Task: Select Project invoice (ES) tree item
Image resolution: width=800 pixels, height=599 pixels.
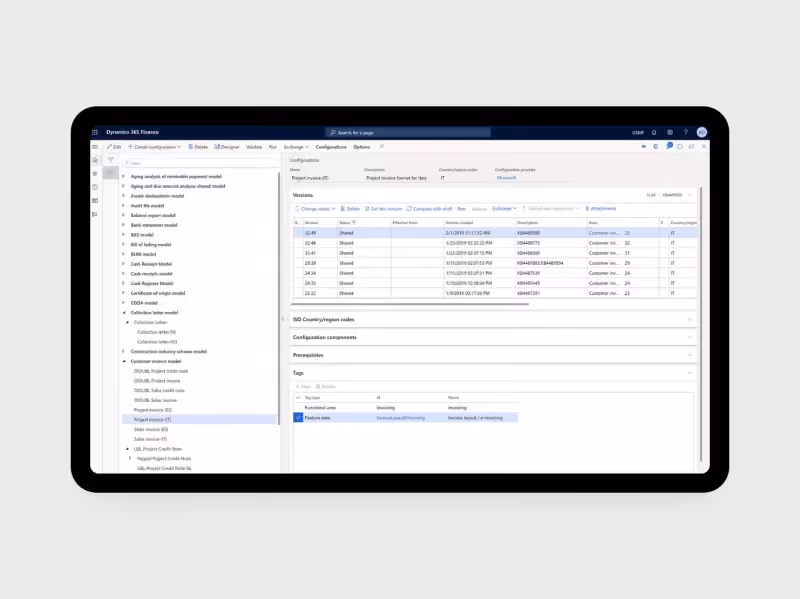Action: tap(153, 410)
